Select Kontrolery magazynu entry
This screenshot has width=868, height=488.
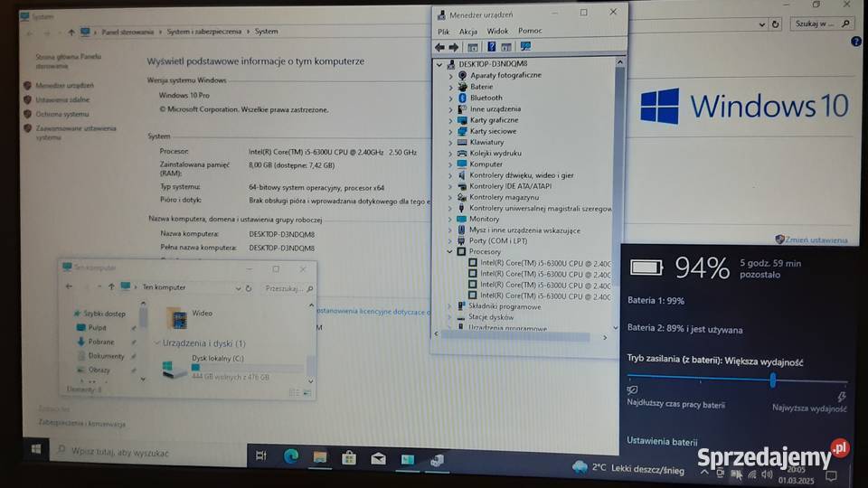504,198
